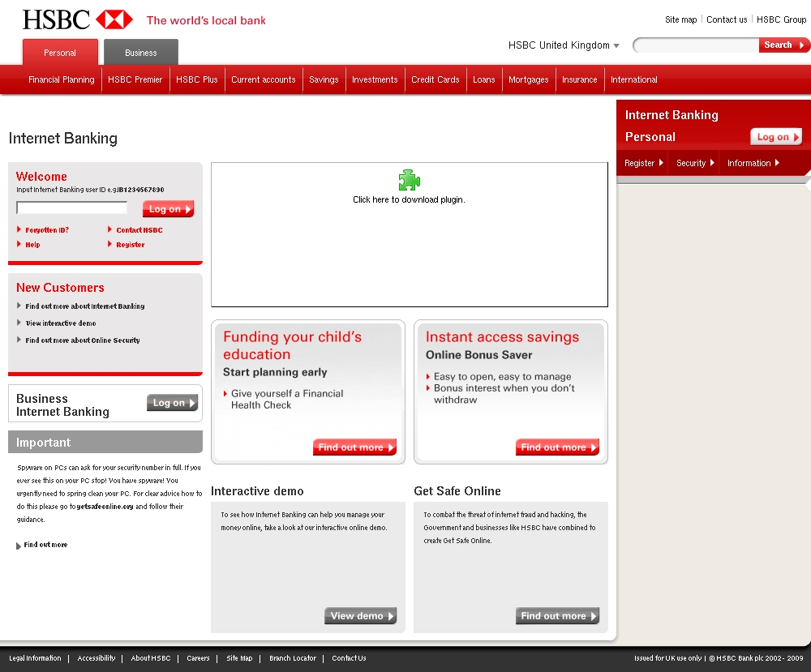Viewport: 811px width, 672px height.
Task: Expand the Register menu in right panel
Action: 643,163
